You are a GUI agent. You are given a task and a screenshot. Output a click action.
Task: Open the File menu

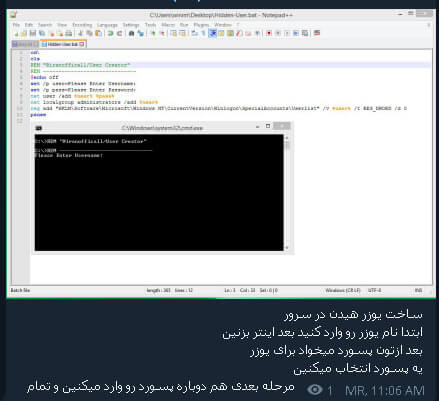tap(16, 25)
